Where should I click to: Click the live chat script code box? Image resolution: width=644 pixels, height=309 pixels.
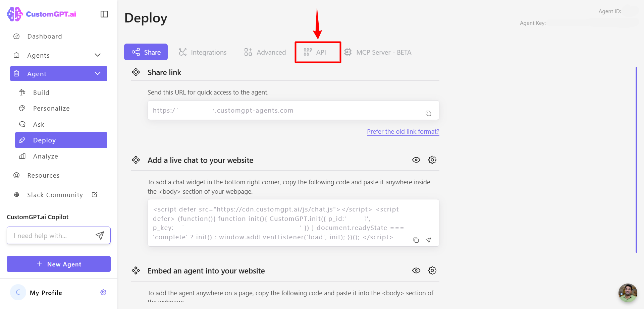293,223
